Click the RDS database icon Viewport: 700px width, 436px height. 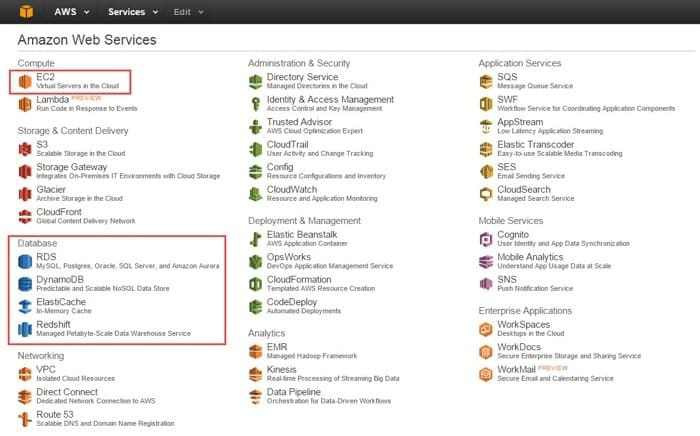[x=25, y=262]
